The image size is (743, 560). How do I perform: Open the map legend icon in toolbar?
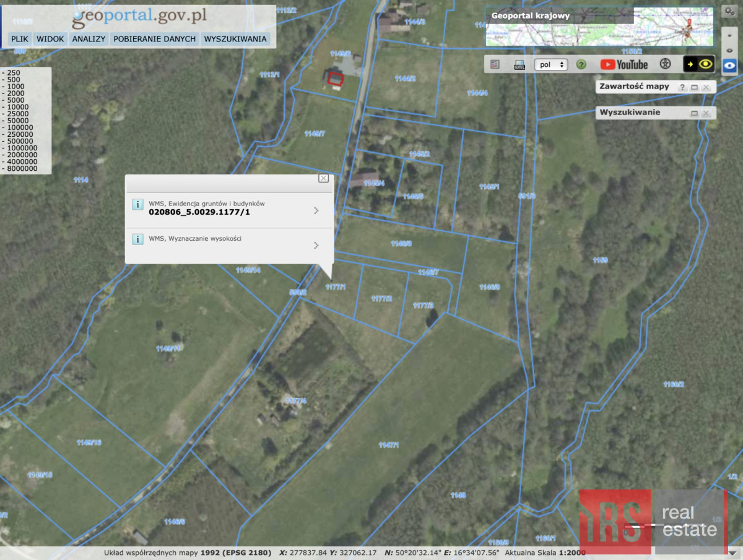click(x=495, y=64)
